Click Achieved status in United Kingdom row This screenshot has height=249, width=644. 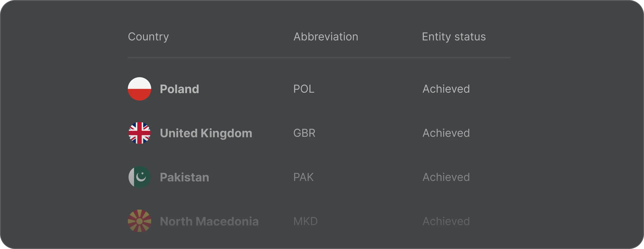click(x=446, y=133)
